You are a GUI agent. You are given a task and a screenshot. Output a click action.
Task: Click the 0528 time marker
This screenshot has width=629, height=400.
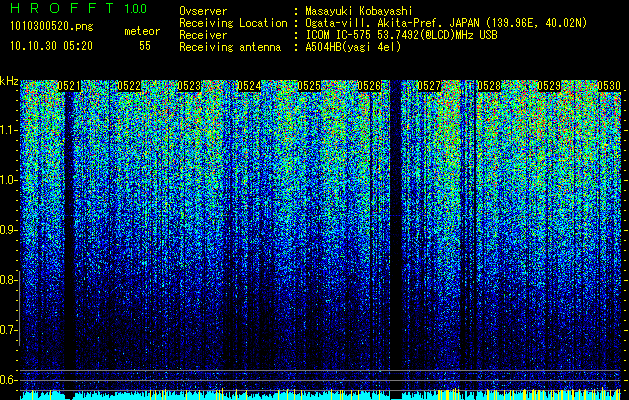[489, 86]
